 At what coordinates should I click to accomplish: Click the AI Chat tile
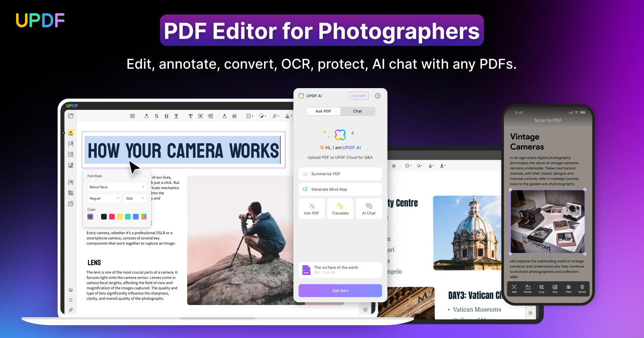pos(369,208)
